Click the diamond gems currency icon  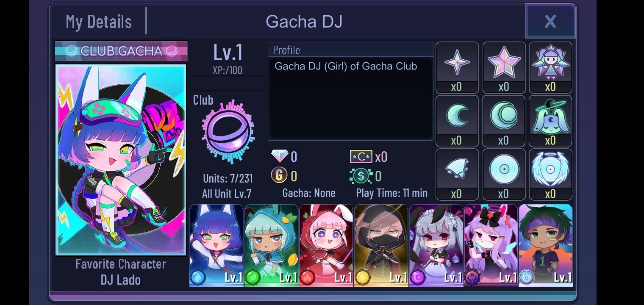[279, 156]
